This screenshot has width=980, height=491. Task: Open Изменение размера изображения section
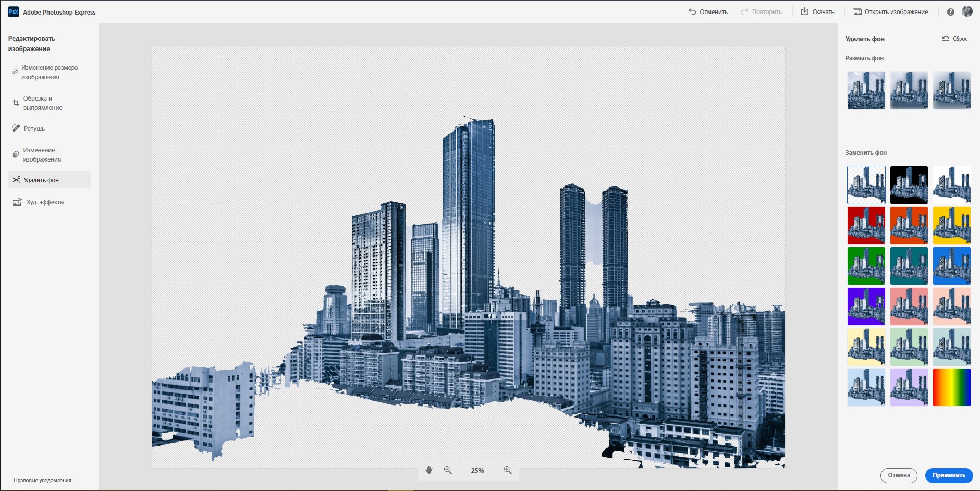49,72
